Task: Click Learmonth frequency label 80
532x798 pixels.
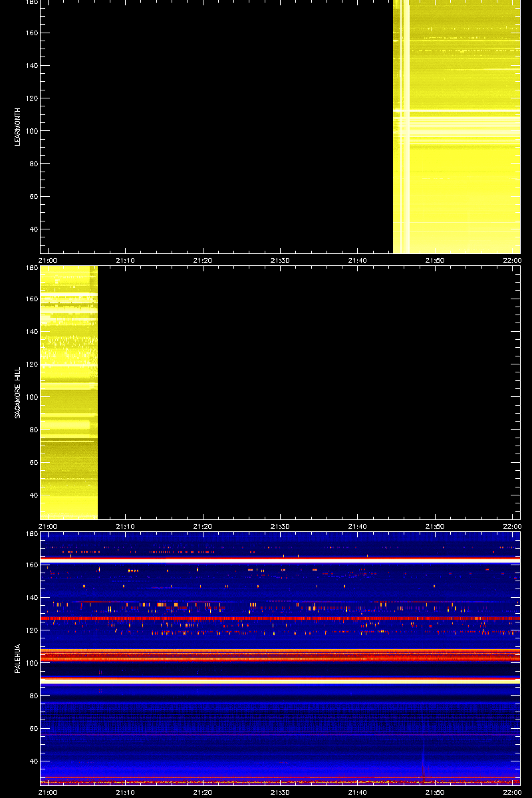Action: point(33,164)
